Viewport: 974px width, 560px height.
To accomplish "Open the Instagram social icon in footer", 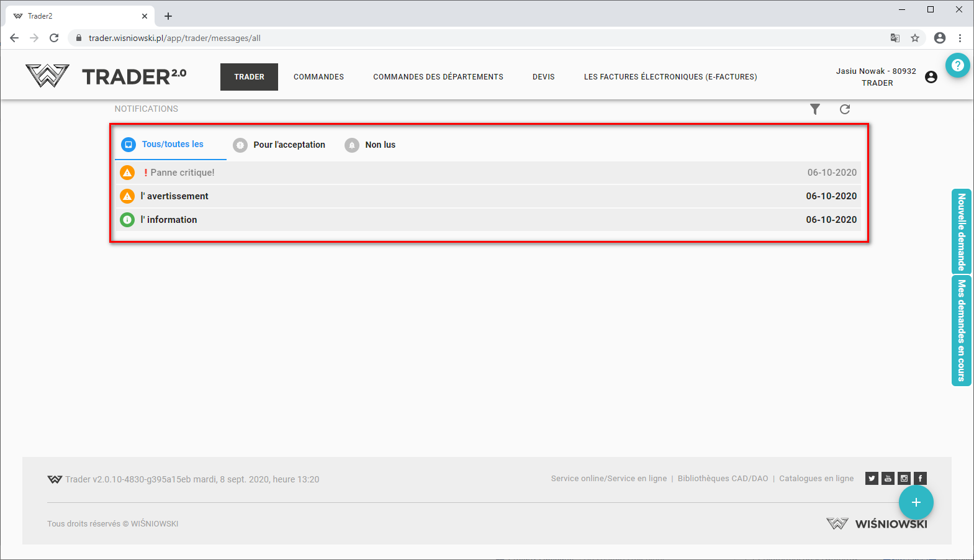I will click(904, 478).
